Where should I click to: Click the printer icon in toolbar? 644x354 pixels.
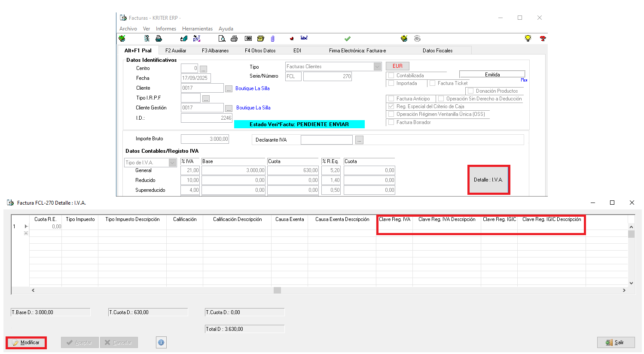click(x=234, y=39)
